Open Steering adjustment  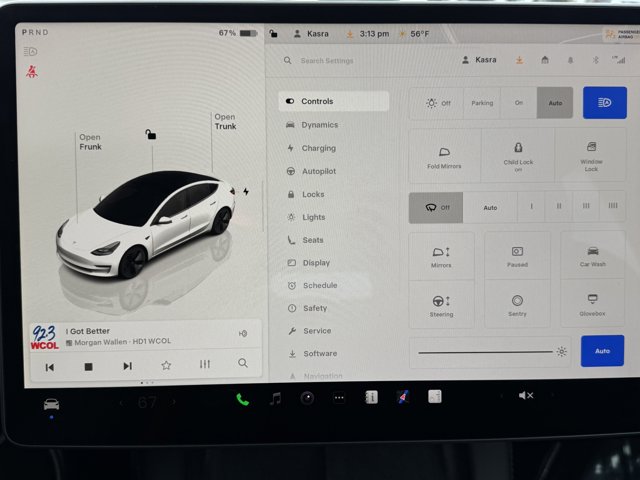point(441,305)
